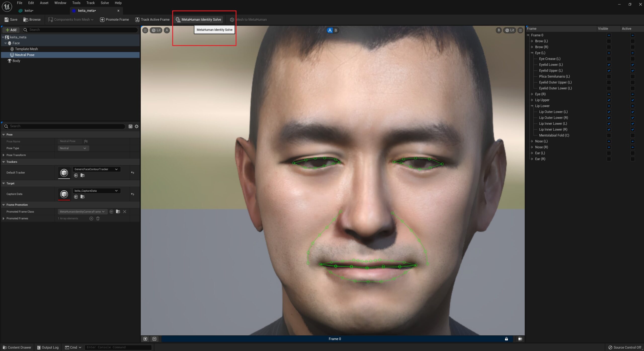The image size is (644, 351).
Task: Toggle Lit view mode for viewport B
Action: pos(510,30)
